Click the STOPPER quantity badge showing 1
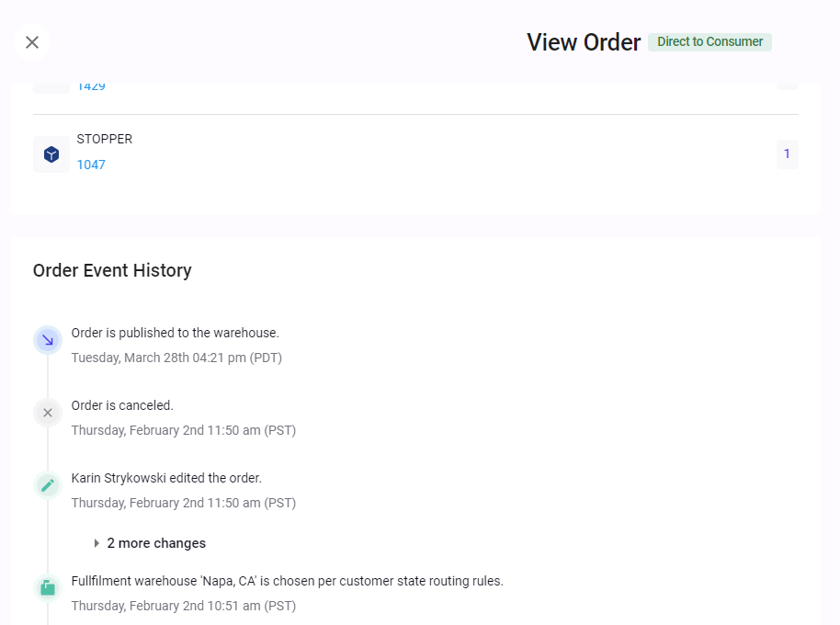Screen dimensions: 840x625 click(787, 154)
